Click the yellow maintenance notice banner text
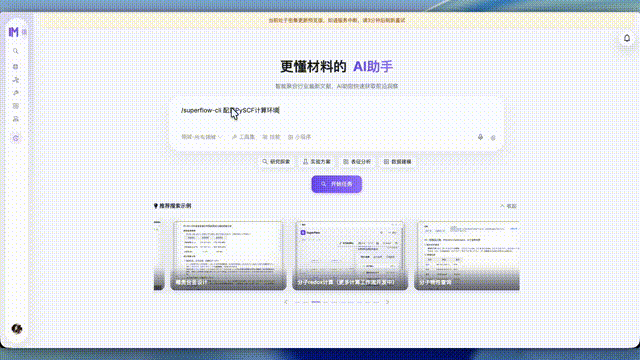Image resolution: width=640 pixels, height=360 pixels. point(336,20)
